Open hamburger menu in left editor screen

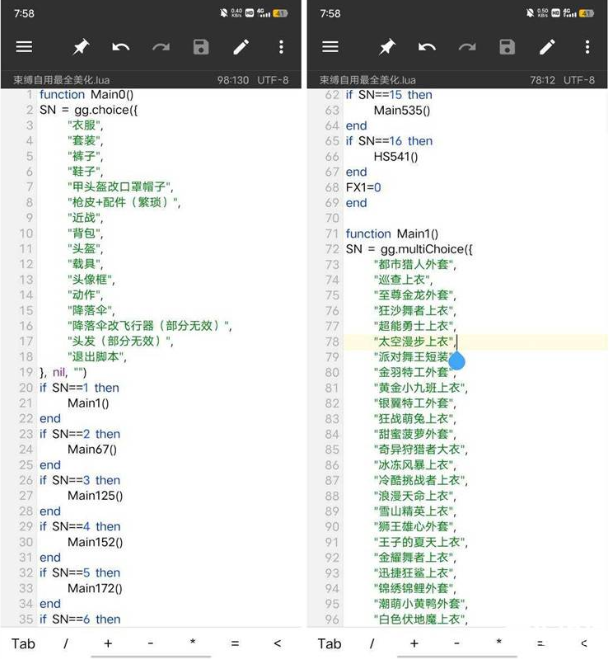(24, 47)
